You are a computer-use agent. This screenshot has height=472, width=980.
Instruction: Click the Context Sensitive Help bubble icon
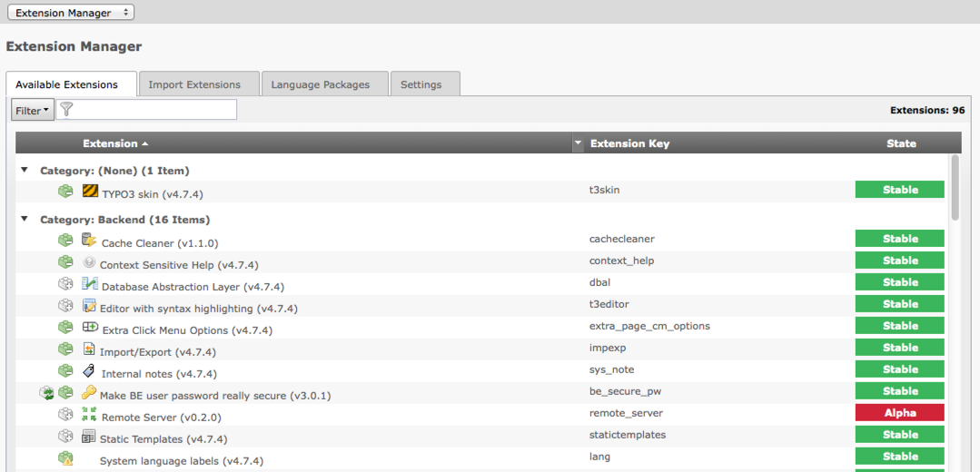[89, 262]
